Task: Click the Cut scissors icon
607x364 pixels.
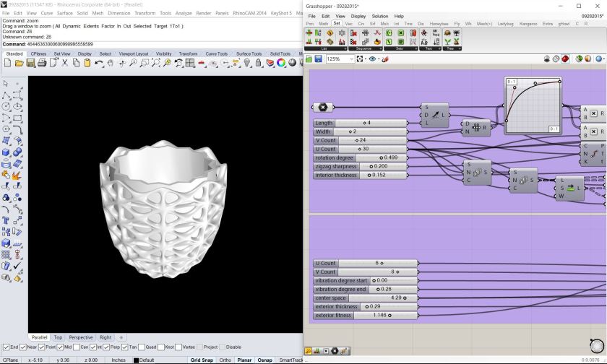Action: pyautogui.click(x=66, y=64)
